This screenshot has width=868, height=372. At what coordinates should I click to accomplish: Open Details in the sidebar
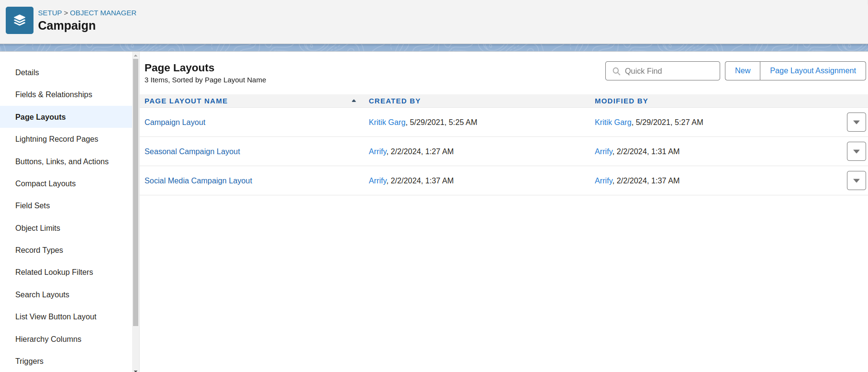27,72
